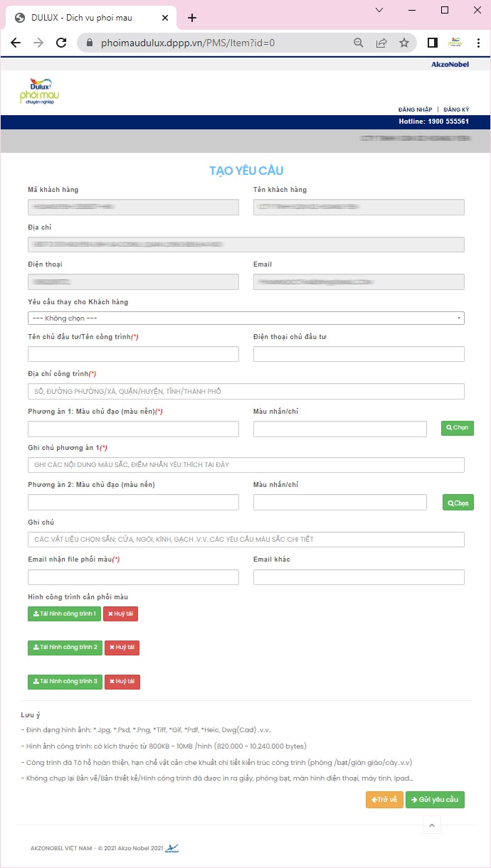Click the Dulux phối màu logo

pos(39,92)
